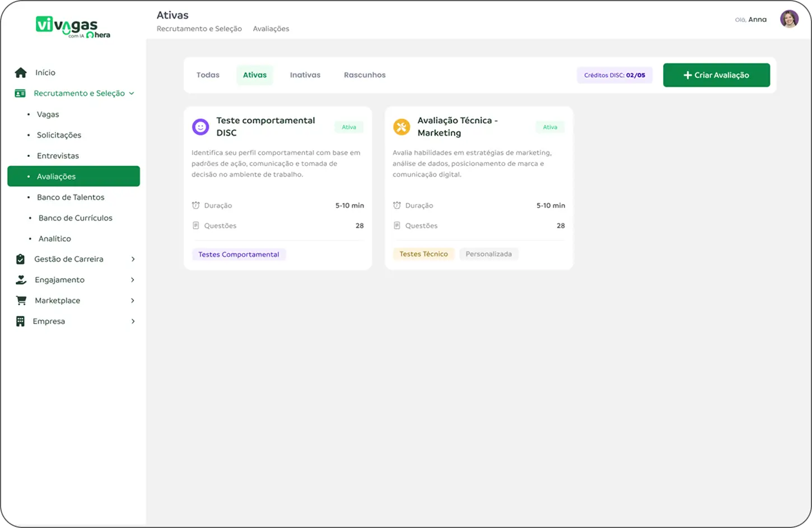Open Banco de Talentos in the sidebar
The width and height of the screenshot is (812, 528).
(71, 197)
